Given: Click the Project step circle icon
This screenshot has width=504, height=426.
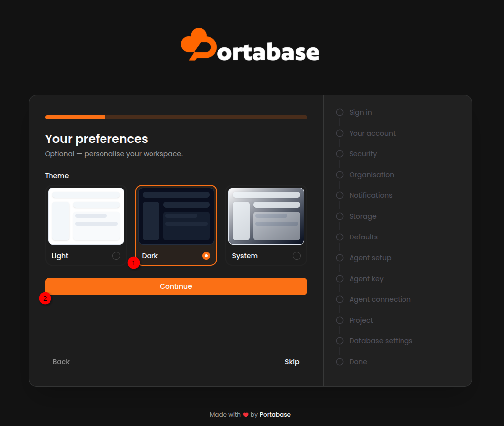Looking at the screenshot, I should coord(340,320).
